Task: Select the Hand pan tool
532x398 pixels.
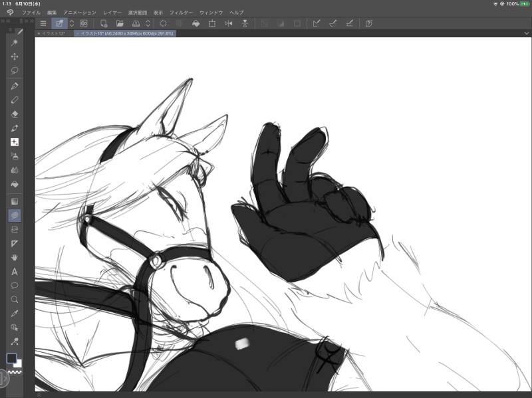Action: [15, 258]
